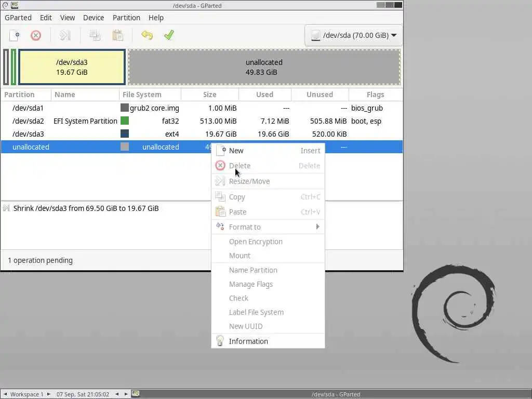The width and height of the screenshot is (532, 399).
Task: Sort by the Partition column header
Action: pyautogui.click(x=26, y=95)
